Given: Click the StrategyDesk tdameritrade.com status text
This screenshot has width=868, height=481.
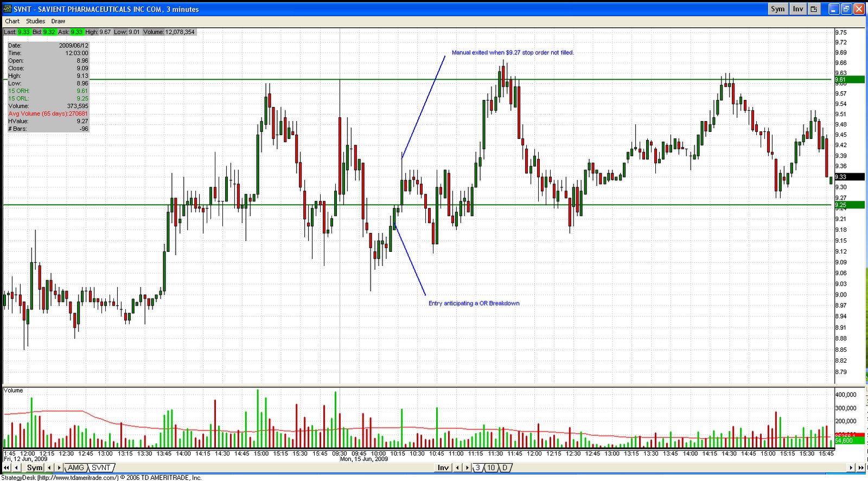Looking at the screenshot, I should point(102,478).
